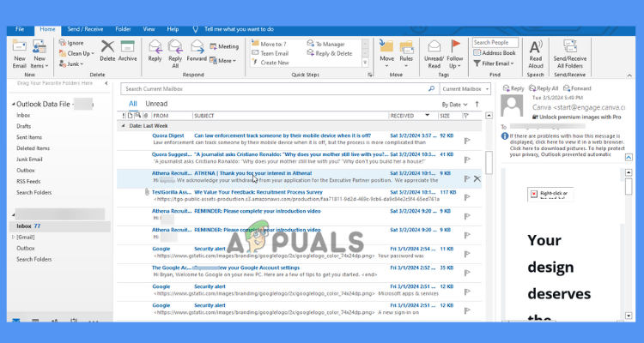Image resolution: width=644 pixels, height=343 pixels.
Task: Click the attachment paperclip on TestGorilla email
Action: pos(147,192)
